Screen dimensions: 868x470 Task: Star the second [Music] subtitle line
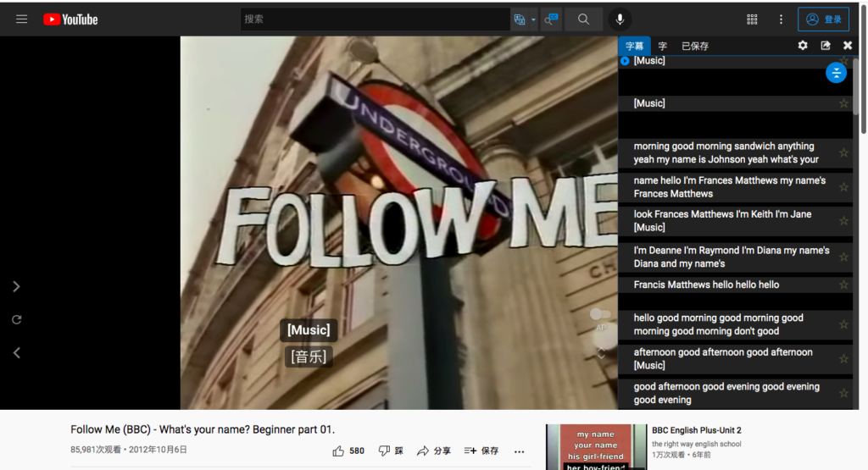point(843,103)
